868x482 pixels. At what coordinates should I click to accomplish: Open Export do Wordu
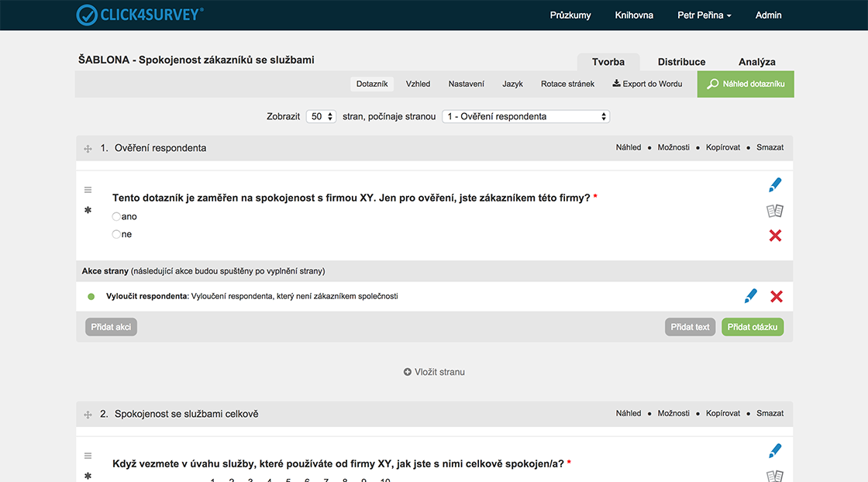tap(647, 84)
